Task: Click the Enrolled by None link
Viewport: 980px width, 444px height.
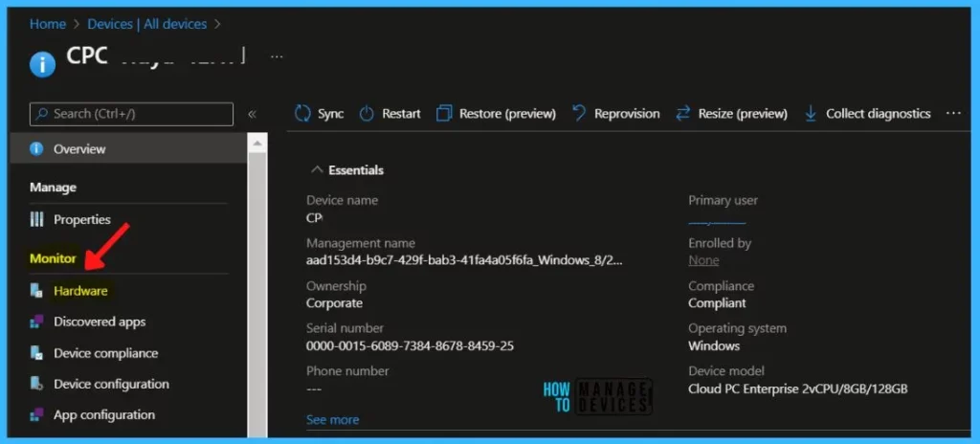Action: 703,260
